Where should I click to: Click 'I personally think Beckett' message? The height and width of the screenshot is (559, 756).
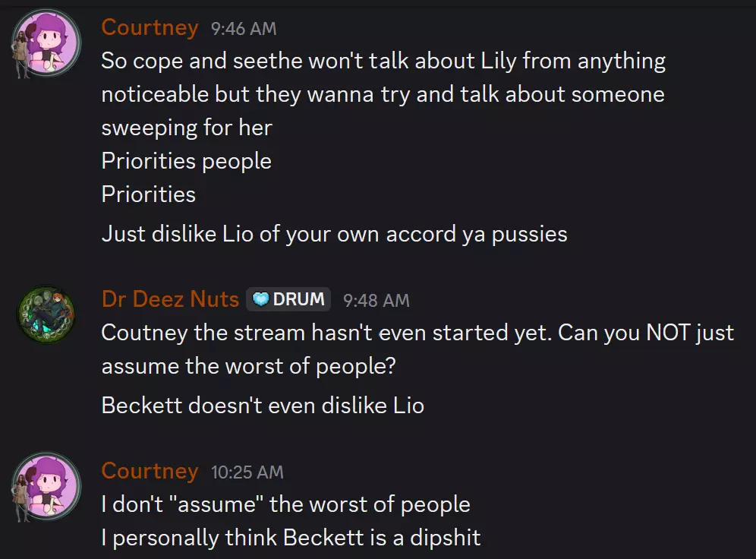click(291, 538)
